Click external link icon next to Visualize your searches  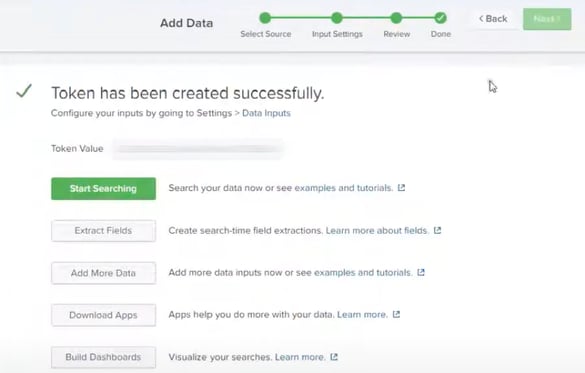[334, 357]
